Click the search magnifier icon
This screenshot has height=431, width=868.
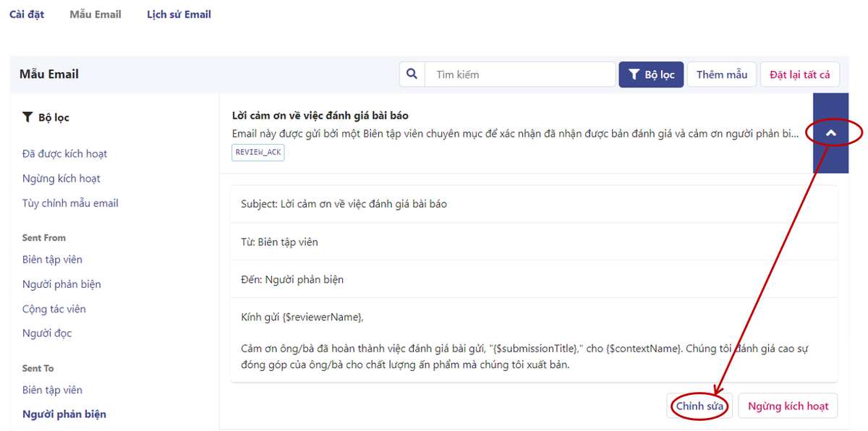pyautogui.click(x=412, y=74)
